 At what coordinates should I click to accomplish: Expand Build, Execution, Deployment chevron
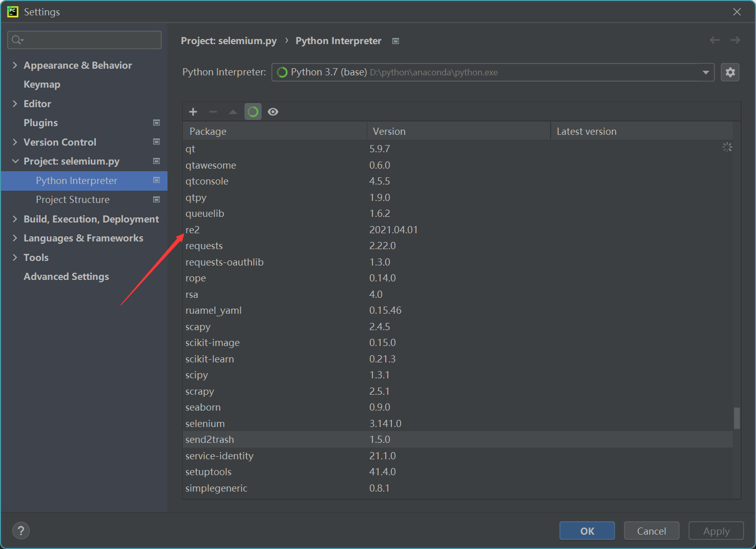coord(15,219)
